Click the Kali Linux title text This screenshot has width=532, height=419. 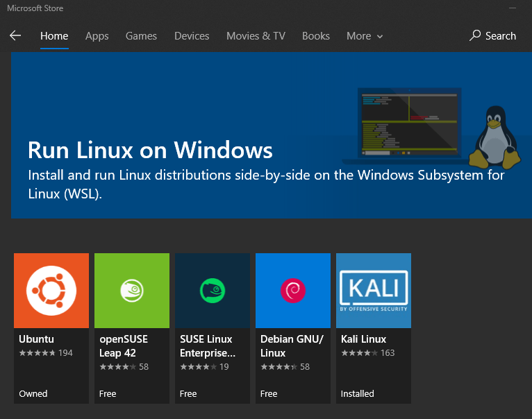click(x=363, y=339)
